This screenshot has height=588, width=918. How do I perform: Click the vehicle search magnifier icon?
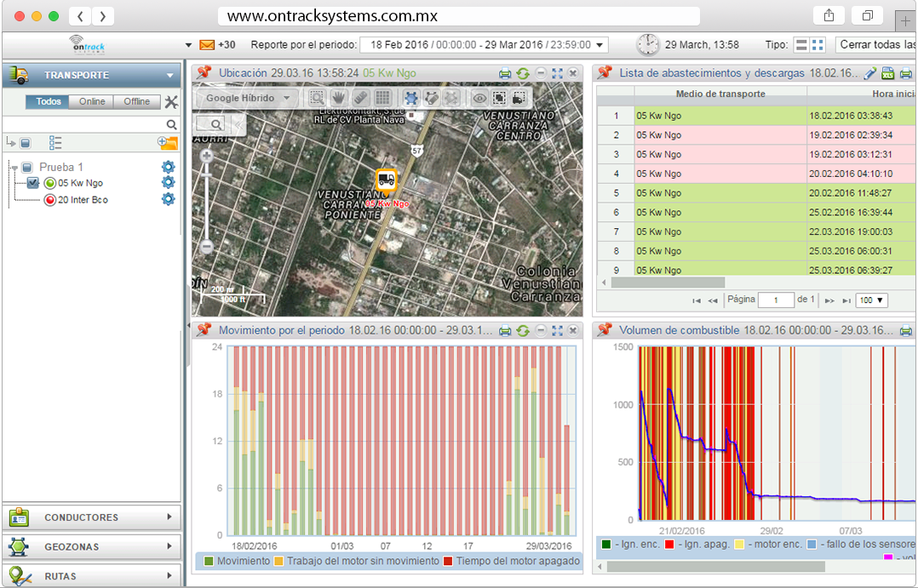click(171, 124)
